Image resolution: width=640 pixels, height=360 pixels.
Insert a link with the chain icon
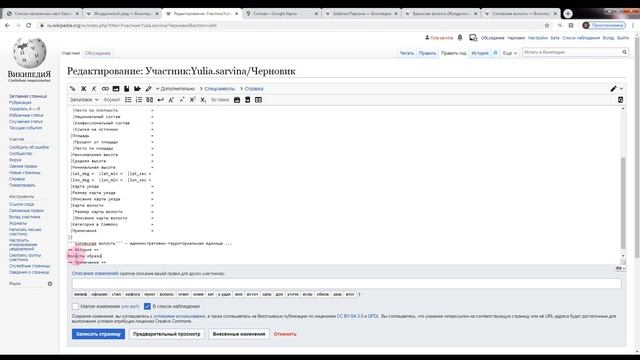105,89
